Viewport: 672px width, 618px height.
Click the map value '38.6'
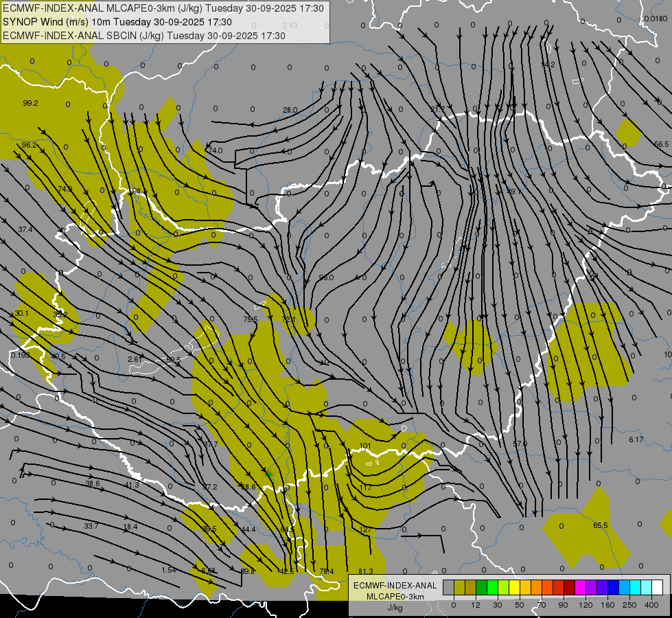[93, 483]
